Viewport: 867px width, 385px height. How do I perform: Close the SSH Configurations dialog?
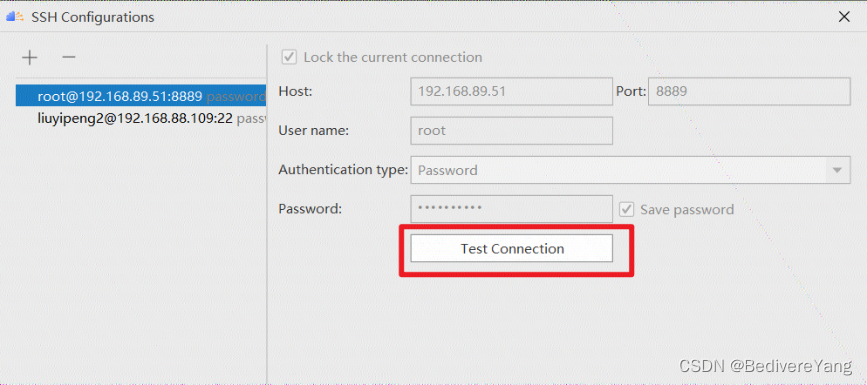click(844, 17)
